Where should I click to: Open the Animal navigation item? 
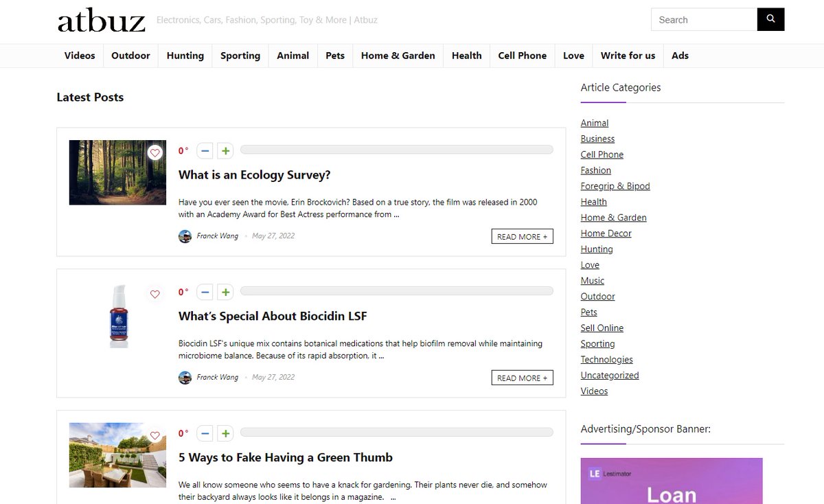pyautogui.click(x=293, y=56)
